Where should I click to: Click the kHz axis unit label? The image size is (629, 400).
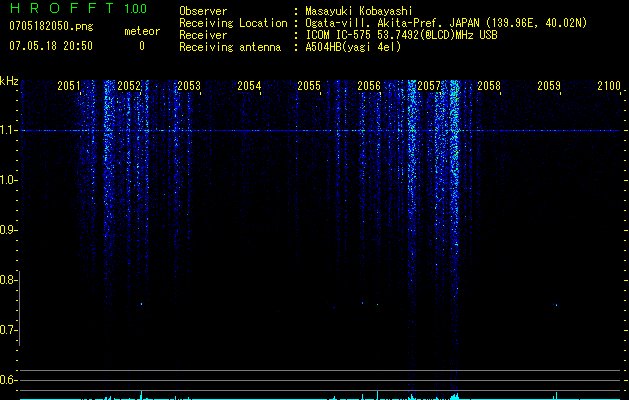point(9,81)
